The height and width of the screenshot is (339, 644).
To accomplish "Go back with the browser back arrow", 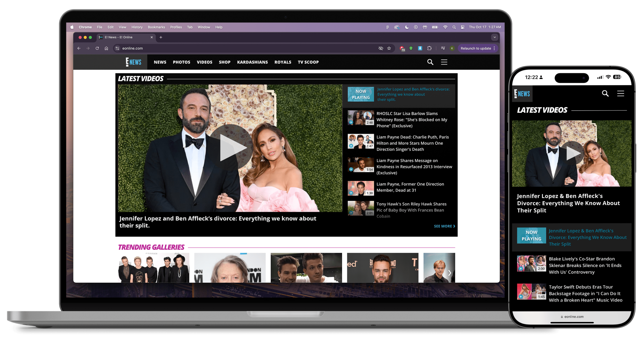I will click(79, 48).
